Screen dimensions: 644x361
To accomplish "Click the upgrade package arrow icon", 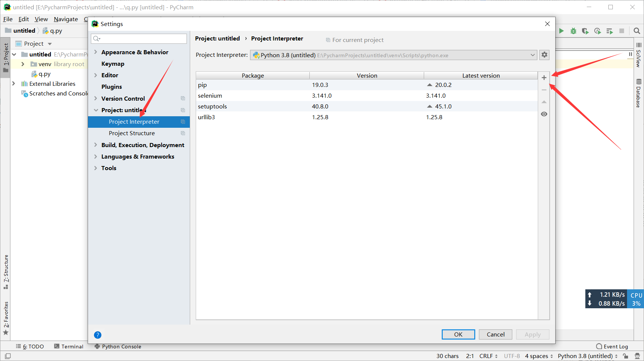I will click(544, 102).
